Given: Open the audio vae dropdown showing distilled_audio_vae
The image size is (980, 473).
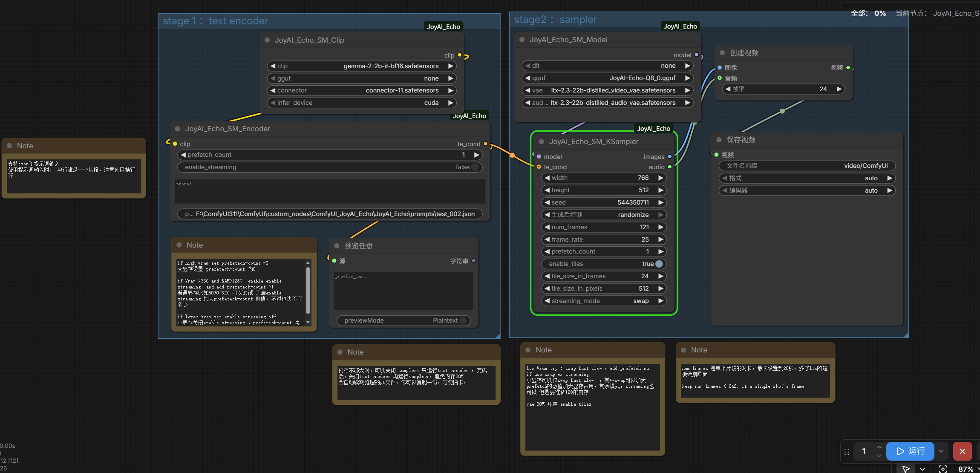Looking at the screenshot, I should tap(608, 103).
